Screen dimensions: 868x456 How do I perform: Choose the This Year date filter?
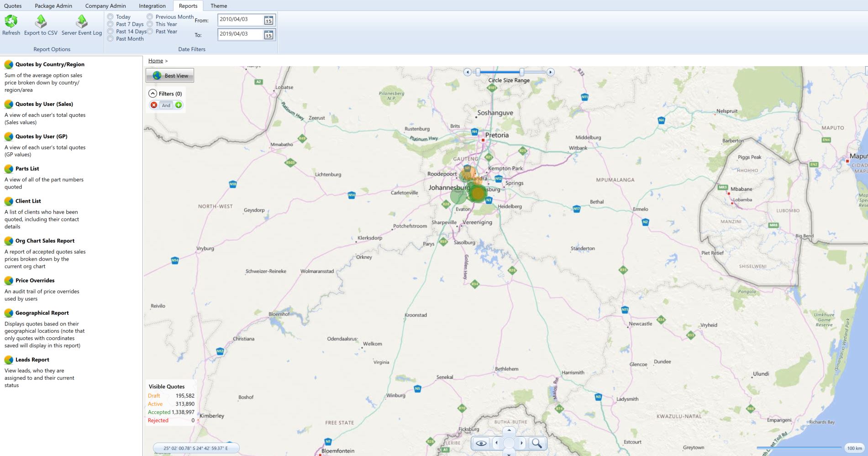[x=150, y=24]
